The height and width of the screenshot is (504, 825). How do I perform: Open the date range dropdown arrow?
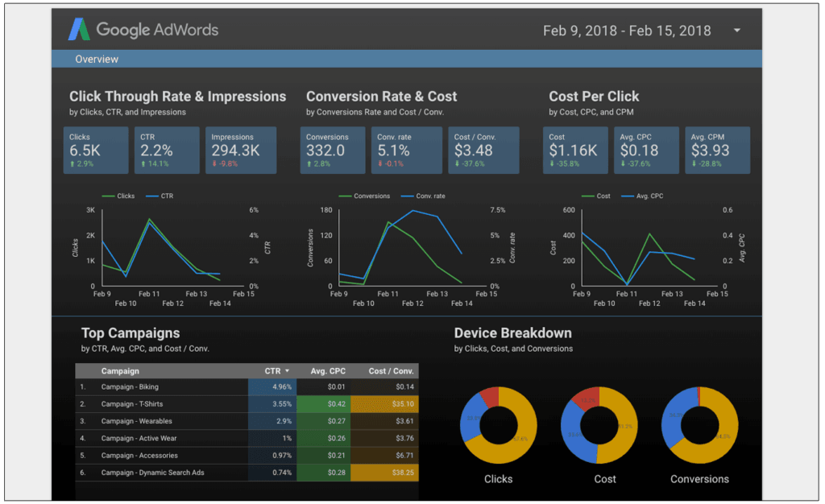pos(737,31)
